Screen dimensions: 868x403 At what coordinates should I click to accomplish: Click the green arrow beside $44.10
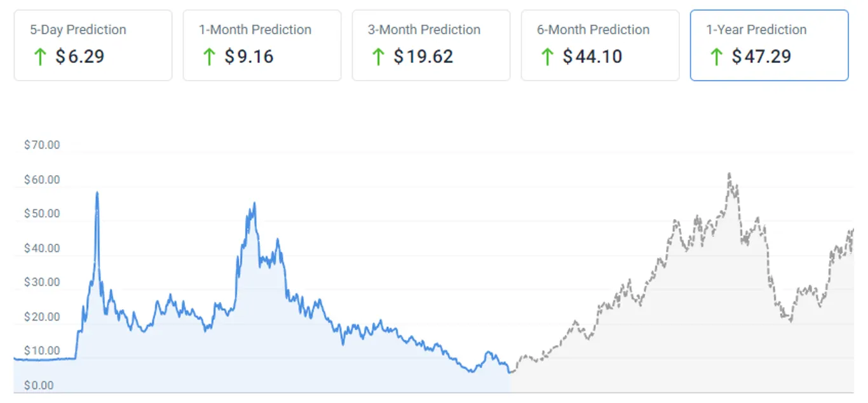coord(546,57)
